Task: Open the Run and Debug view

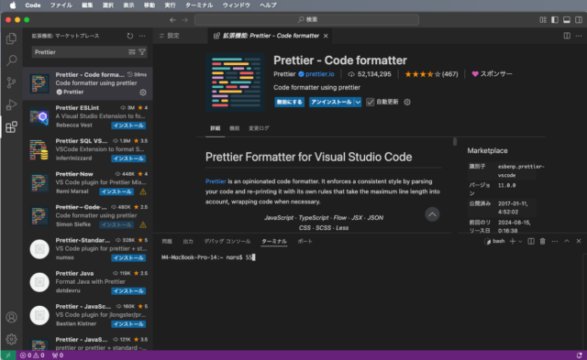Action: 11,105
